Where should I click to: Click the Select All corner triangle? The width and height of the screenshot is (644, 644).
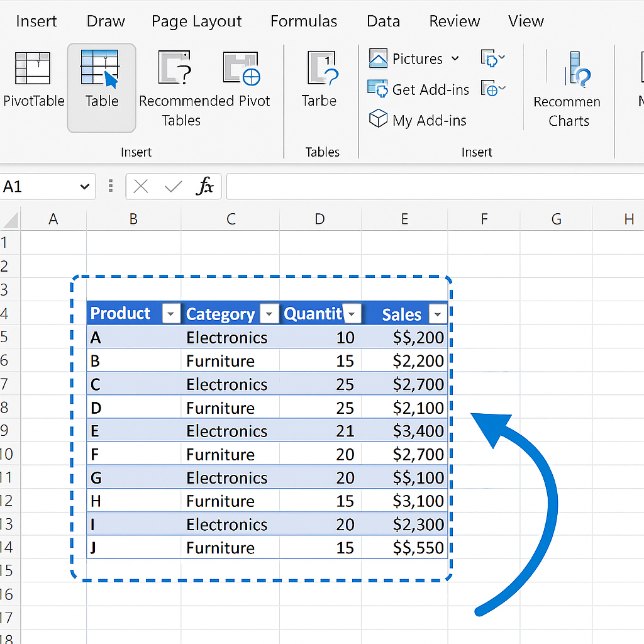[11, 219]
